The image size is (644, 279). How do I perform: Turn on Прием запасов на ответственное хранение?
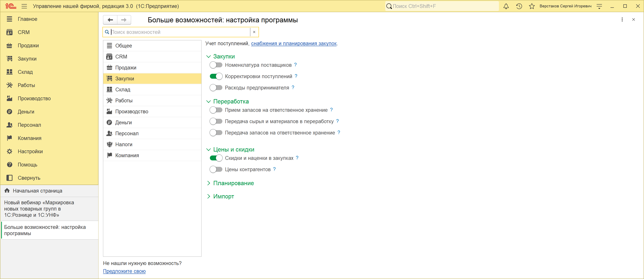pyautogui.click(x=216, y=110)
